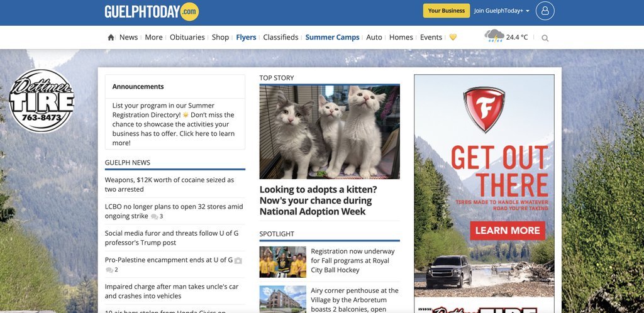Click the Dettmer Tire circular logo
644x313 pixels.
tap(42, 101)
